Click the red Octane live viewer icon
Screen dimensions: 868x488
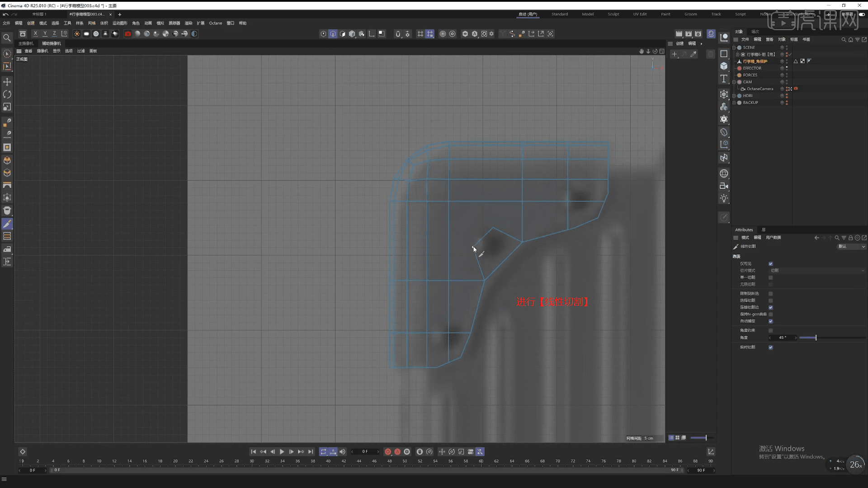[128, 34]
